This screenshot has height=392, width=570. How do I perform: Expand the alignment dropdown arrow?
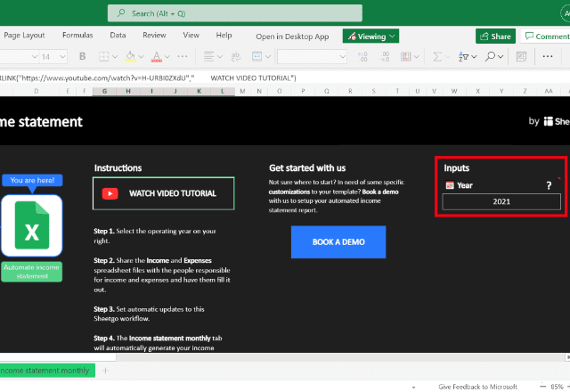(x=220, y=57)
